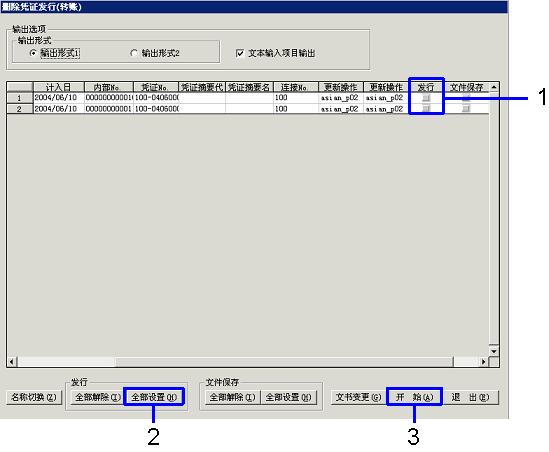Viewport: 549px width, 452px height.
Task: Select row header 1 in the grid
Action: click(x=20, y=98)
